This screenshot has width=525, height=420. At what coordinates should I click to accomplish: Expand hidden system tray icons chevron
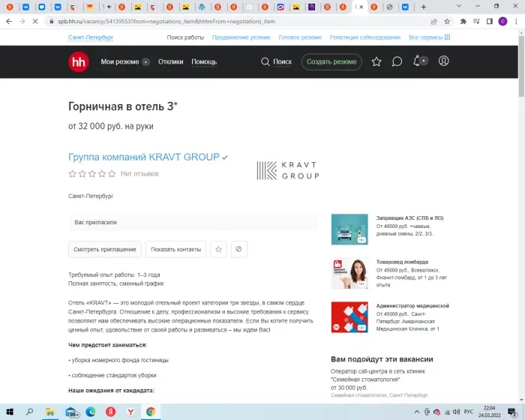click(x=417, y=412)
